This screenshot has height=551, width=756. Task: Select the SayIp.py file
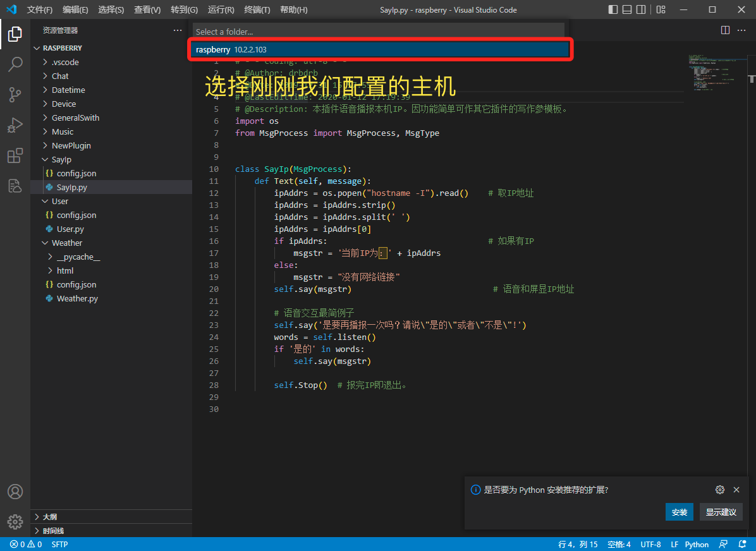tap(111, 188)
